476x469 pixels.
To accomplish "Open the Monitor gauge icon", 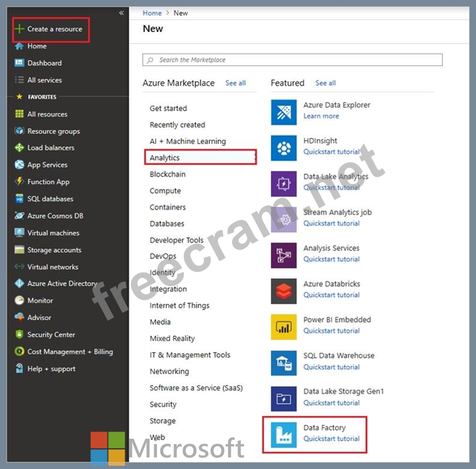I will point(19,300).
